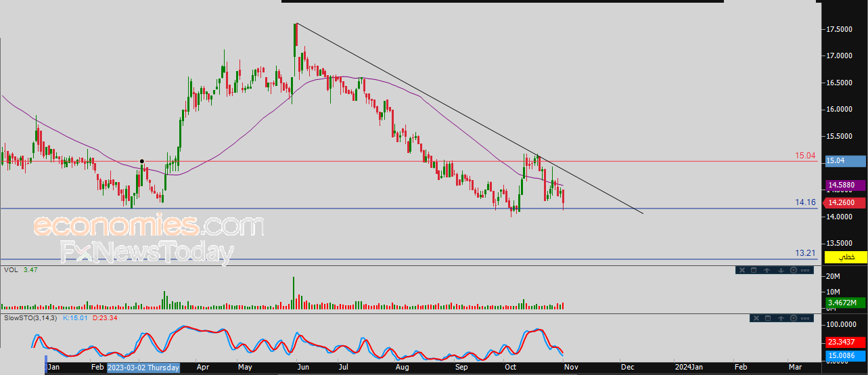Click the SlowSTO(3,14,3) indicator label

(32, 317)
